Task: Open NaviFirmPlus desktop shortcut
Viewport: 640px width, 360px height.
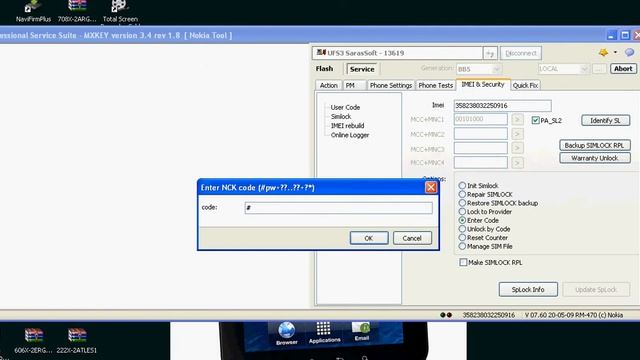Action: 33,11
